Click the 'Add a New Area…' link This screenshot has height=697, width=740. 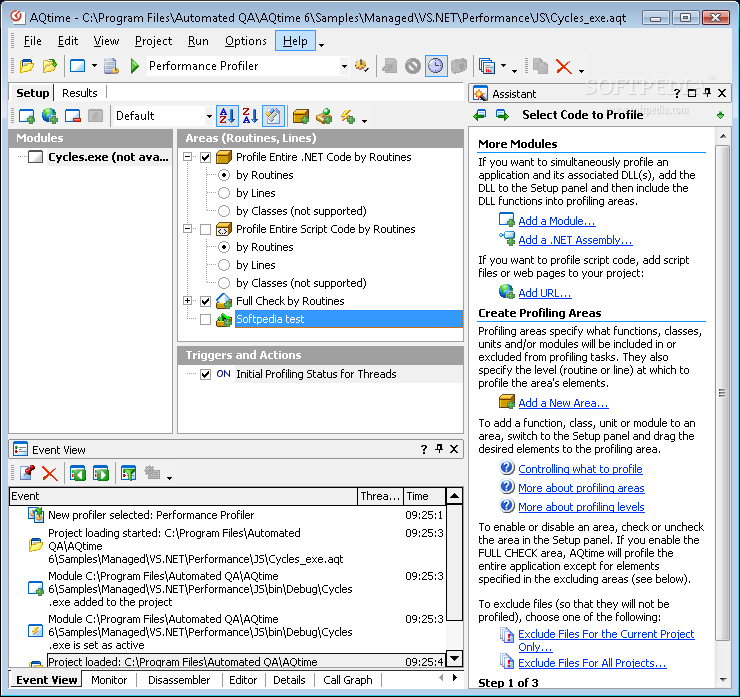pyautogui.click(x=563, y=403)
